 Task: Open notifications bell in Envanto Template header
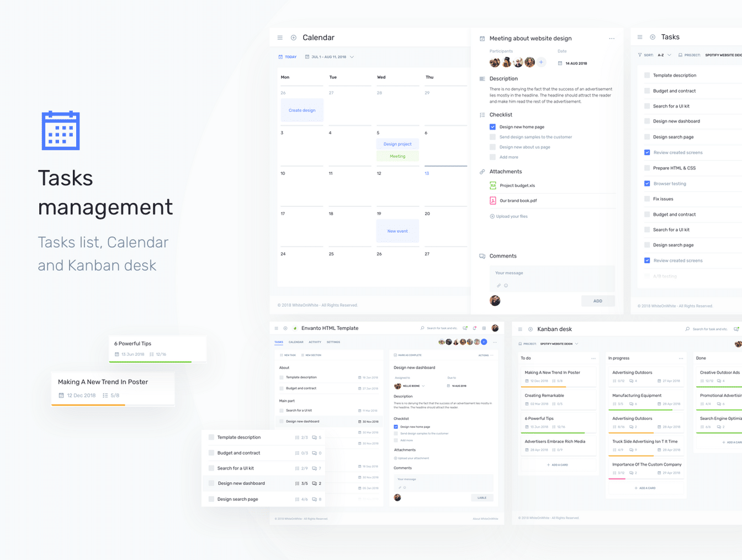(x=475, y=328)
